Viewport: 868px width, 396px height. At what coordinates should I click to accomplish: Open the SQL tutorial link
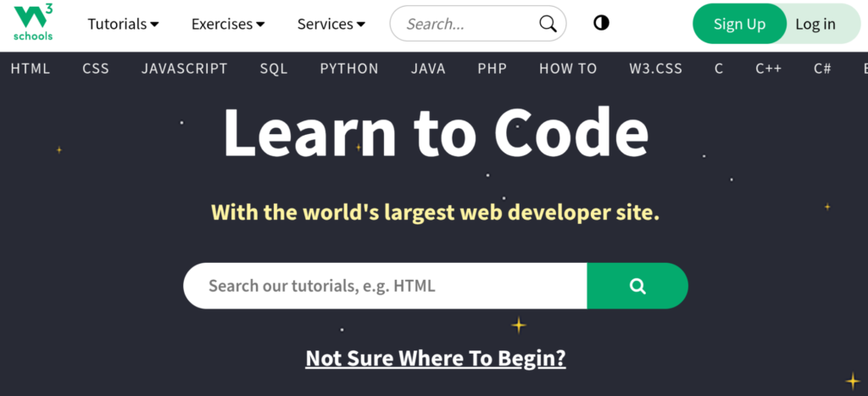pos(274,69)
